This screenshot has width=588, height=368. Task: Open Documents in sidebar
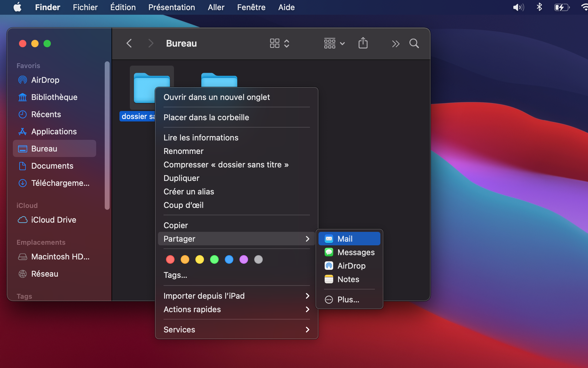tap(55, 166)
